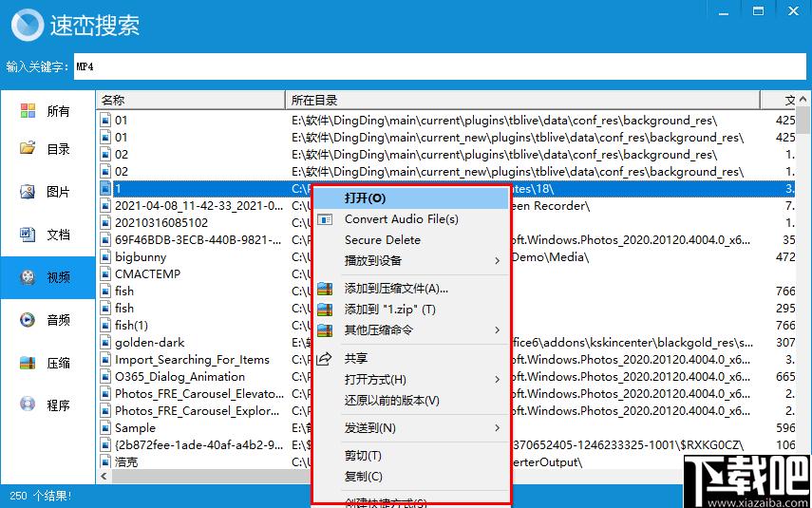Sort results by the 名称 column header
812x508 pixels.
pos(190,100)
